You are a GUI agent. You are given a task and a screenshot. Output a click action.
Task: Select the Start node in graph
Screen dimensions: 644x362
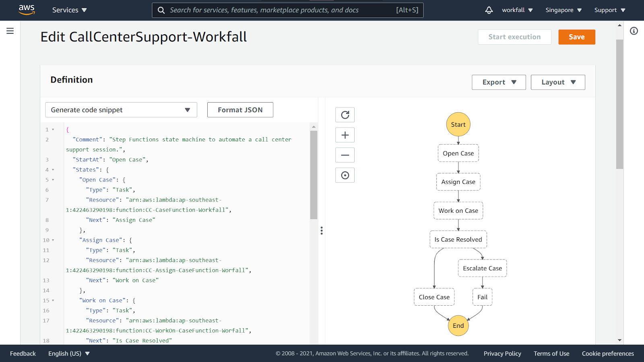[x=458, y=124]
